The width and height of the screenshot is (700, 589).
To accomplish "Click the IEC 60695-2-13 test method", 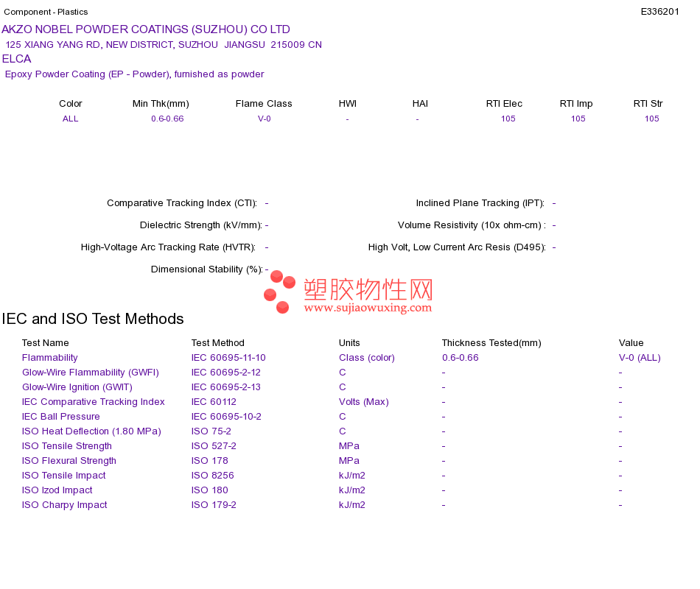I will point(226,387).
